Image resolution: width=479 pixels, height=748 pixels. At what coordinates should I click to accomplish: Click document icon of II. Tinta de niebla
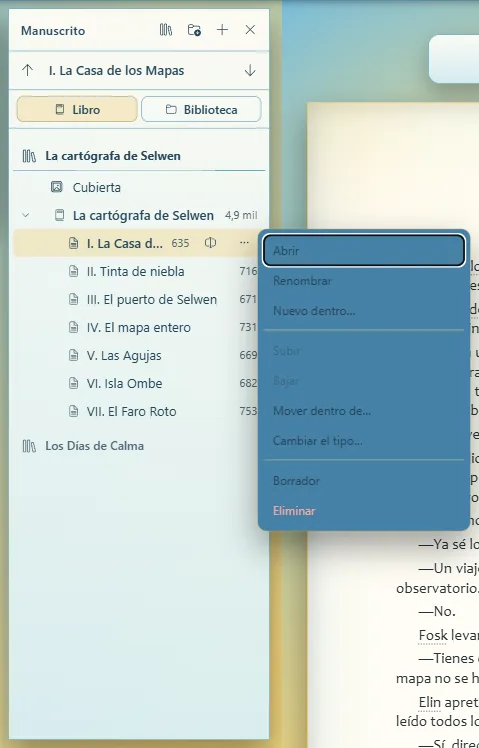pos(73,271)
